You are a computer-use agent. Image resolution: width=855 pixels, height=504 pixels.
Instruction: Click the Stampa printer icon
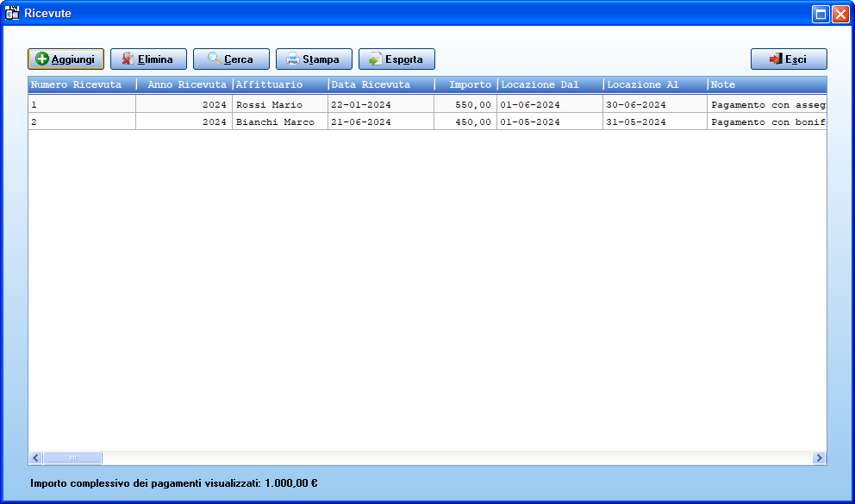[293, 59]
